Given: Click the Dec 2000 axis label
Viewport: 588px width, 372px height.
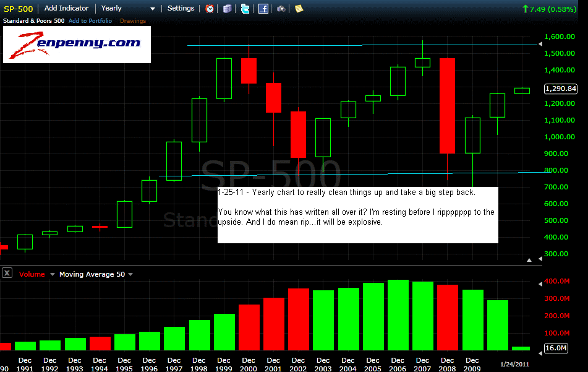Looking at the screenshot, I should [x=249, y=365].
